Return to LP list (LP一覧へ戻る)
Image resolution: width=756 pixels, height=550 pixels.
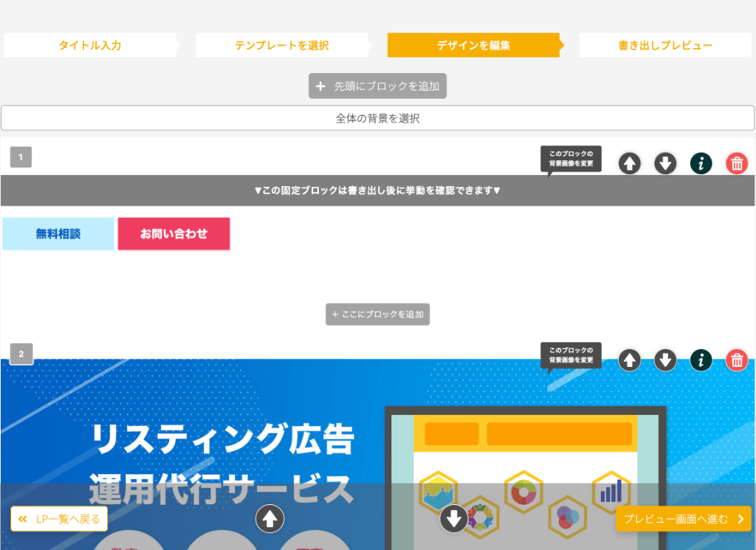pos(59,519)
